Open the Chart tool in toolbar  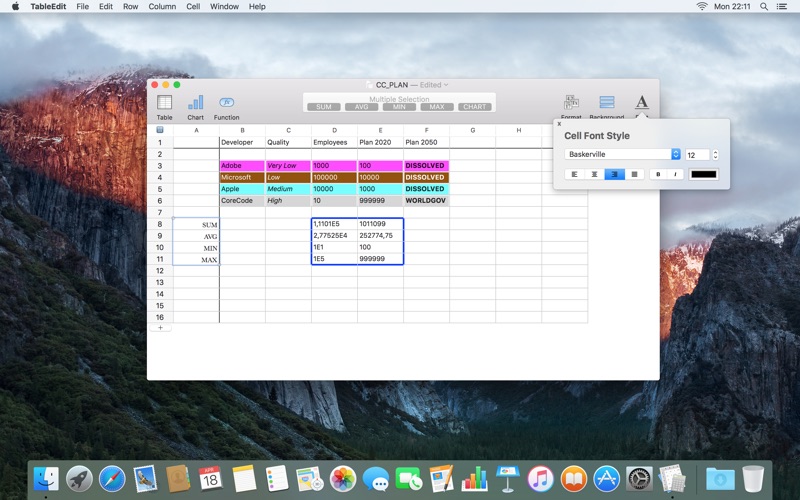(195, 103)
